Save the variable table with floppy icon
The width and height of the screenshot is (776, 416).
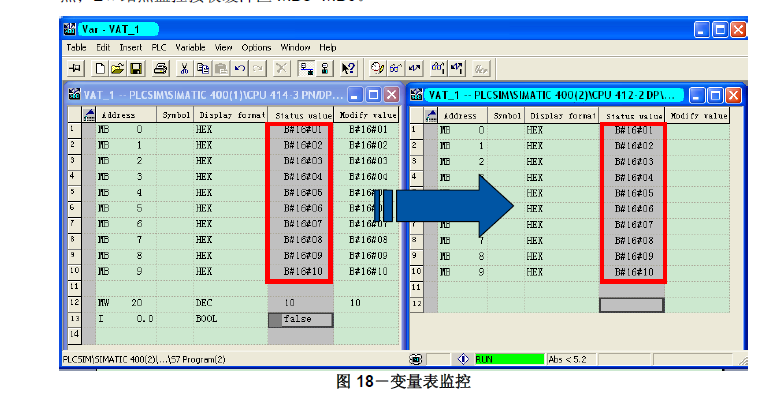(136, 68)
